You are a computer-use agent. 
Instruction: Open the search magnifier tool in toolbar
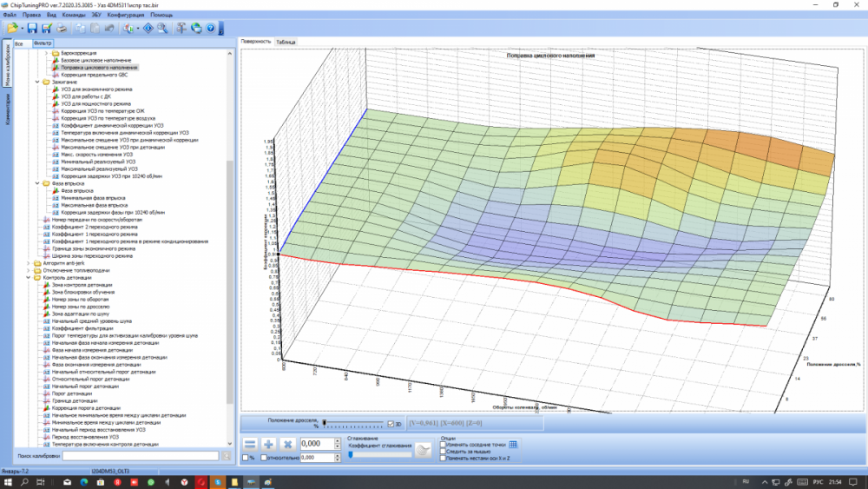pyautogui.click(x=161, y=28)
